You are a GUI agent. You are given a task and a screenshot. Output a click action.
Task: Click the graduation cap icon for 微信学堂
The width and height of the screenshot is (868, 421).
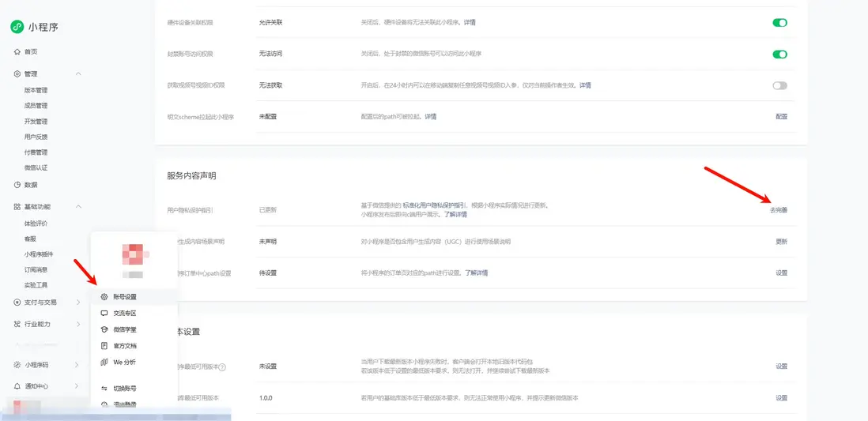[x=104, y=329]
